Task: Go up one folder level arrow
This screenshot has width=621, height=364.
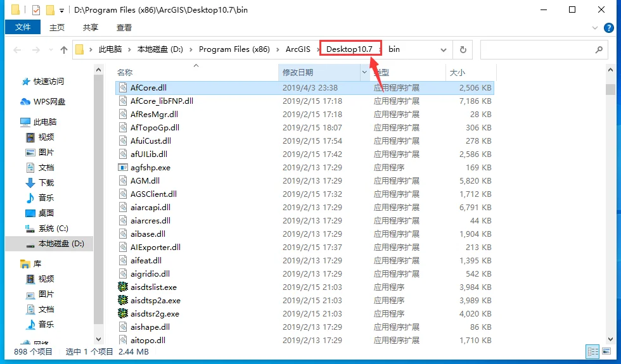Action: coord(64,50)
